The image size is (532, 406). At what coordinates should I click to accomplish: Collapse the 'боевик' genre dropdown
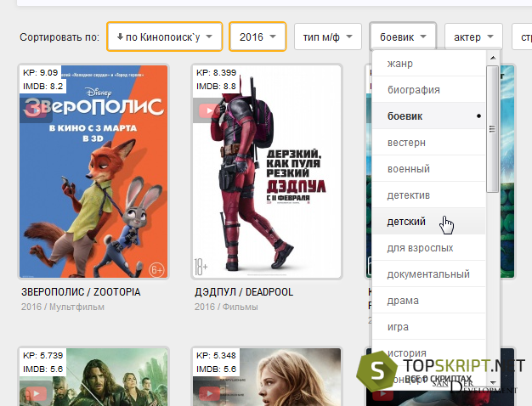(x=403, y=37)
